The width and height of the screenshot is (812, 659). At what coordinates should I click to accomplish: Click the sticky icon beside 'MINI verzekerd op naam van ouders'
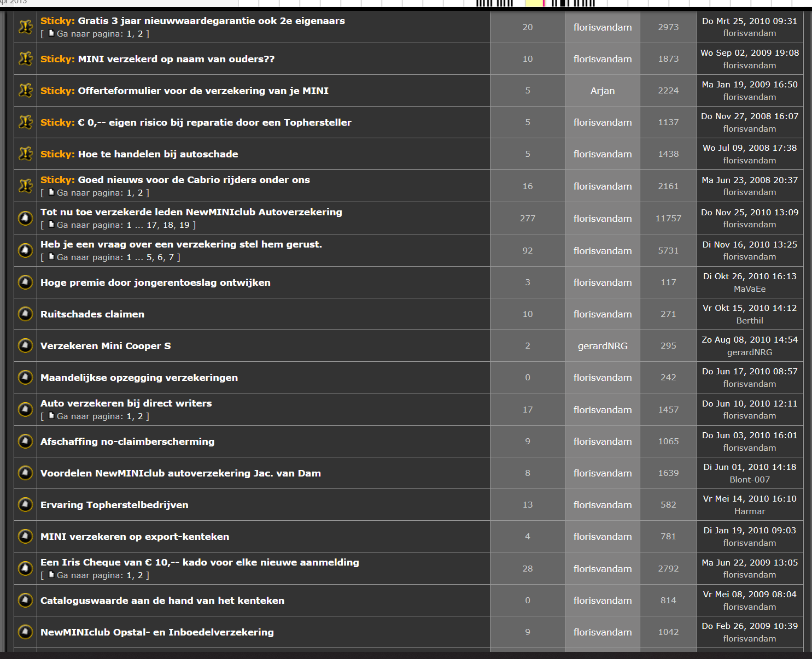click(x=25, y=58)
